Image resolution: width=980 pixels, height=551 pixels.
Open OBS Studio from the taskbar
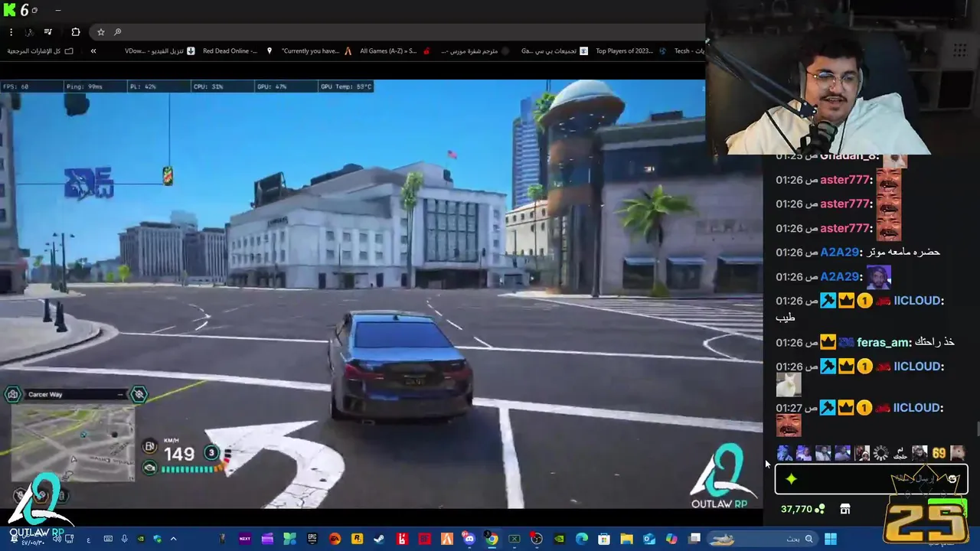pos(537,539)
